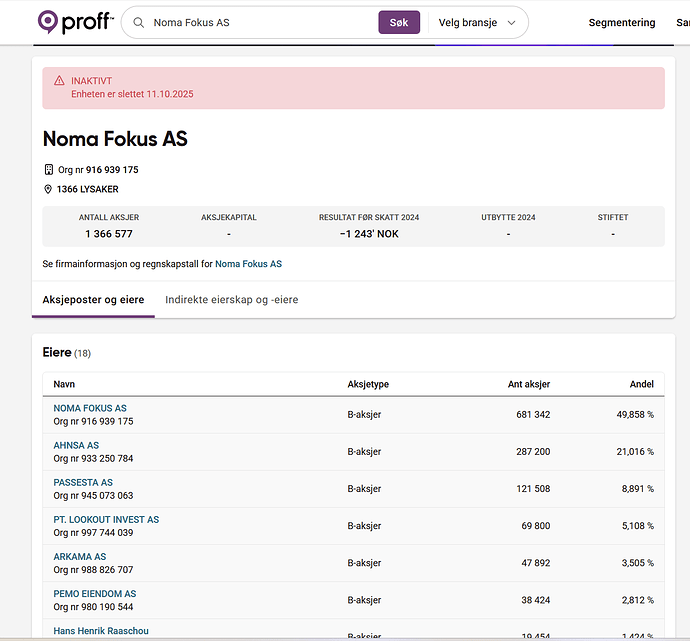Open the Noma Fokus AS firmainformasjon link
Screen dimensions: 690x641
(x=248, y=264)
